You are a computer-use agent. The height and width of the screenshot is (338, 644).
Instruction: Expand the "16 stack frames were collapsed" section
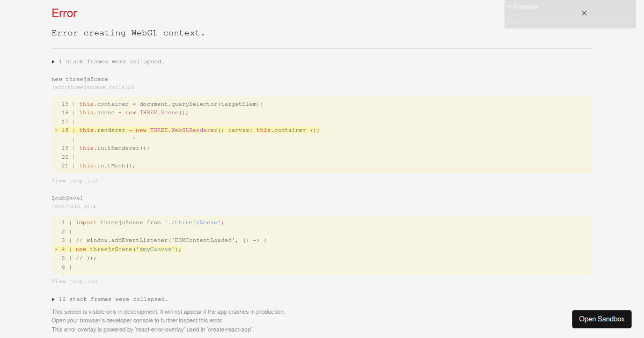tap(110, 299)
